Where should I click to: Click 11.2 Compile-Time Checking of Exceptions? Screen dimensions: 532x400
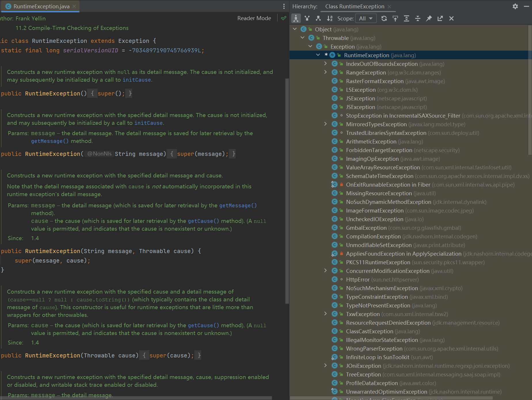tap(72, 28)
